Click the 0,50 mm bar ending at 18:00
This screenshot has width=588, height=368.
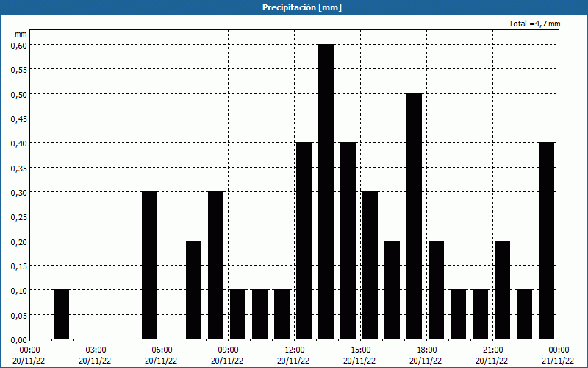[x=414, y=216]
